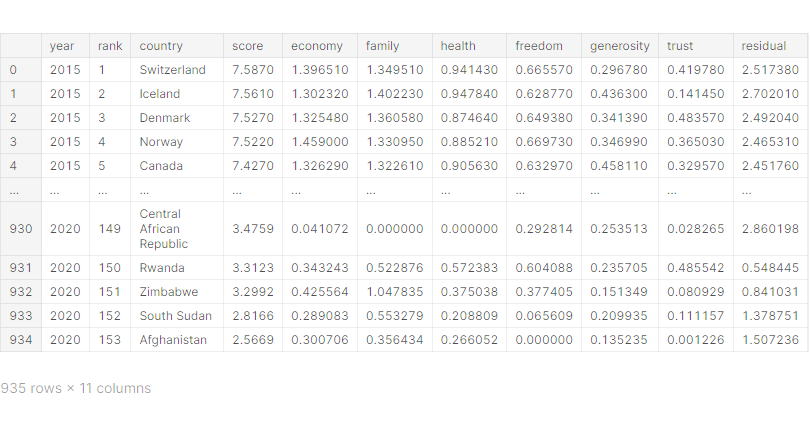Click economy value 0.041072
The width and height of the screenshot is (810, 440).
[320, 229]
